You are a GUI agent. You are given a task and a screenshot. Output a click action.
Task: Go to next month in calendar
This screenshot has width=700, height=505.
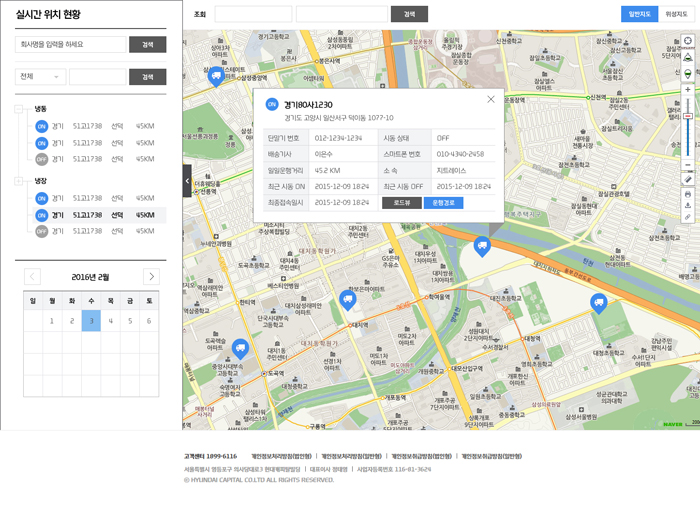coord(151,277)
